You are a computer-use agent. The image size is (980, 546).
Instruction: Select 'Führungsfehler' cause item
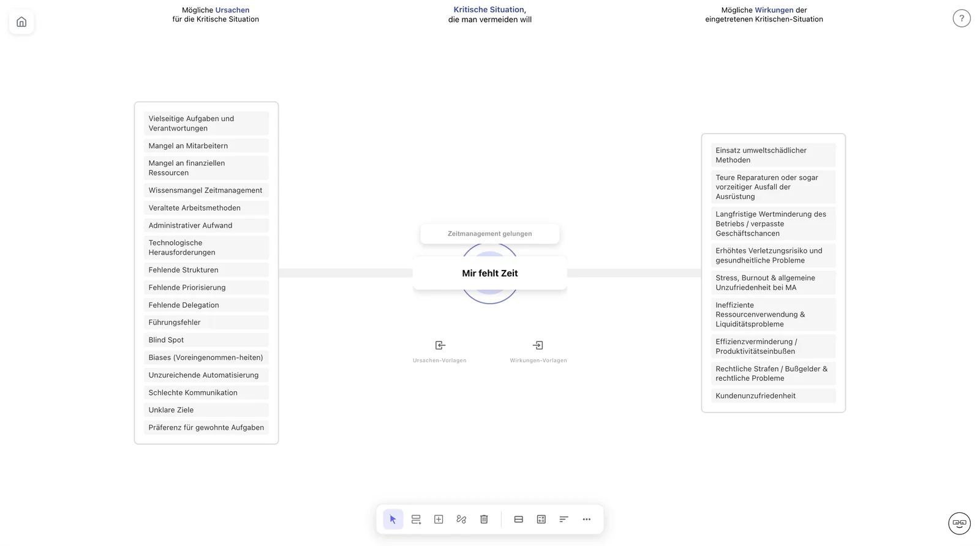click(206, 323)
